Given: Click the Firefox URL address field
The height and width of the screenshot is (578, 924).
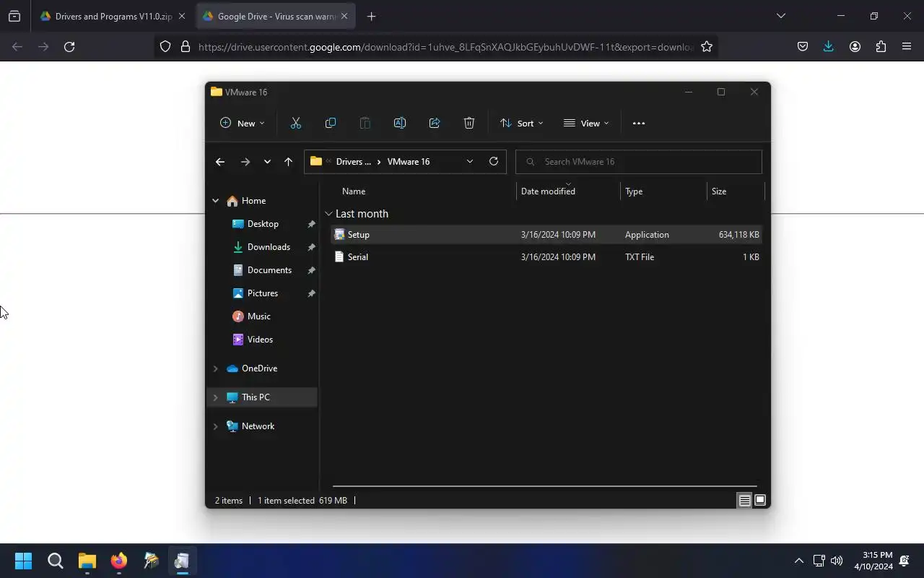Looking at the screenshot, I should click(x=445, y=47).
